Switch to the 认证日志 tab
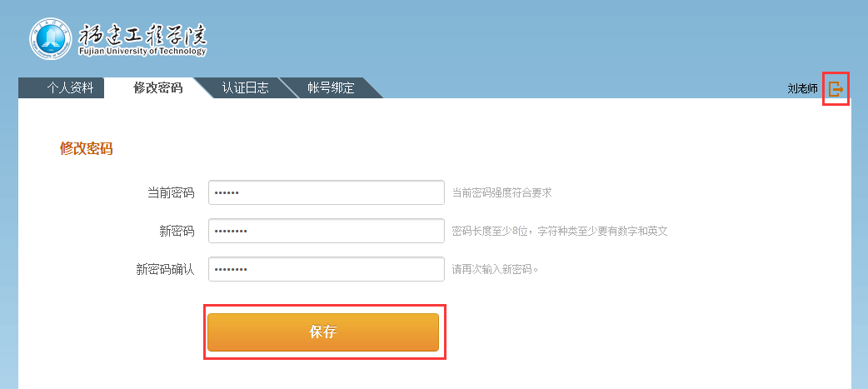The image size is (868, 389). 245,88
